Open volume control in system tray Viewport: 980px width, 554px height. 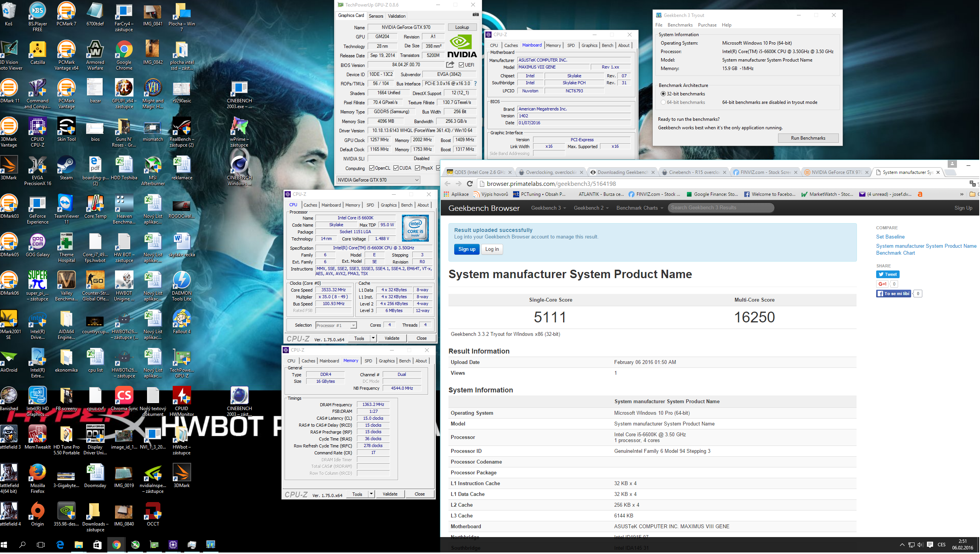[920, 545]
